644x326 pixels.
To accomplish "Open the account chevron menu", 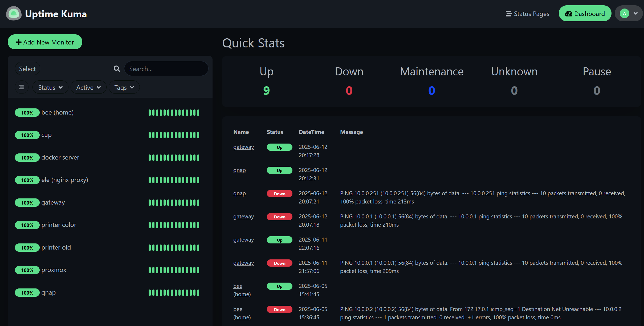I will (x=635, y=13).
